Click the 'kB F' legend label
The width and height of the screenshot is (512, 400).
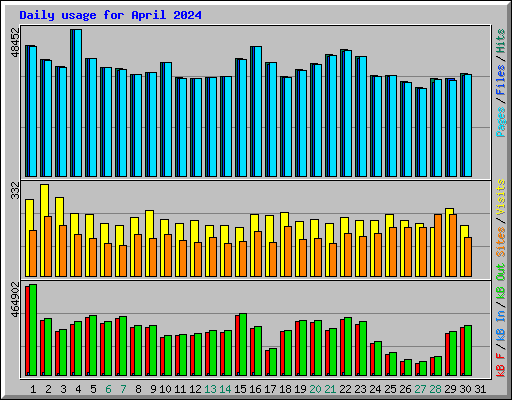pyautogui.click(x=501, y=365)
